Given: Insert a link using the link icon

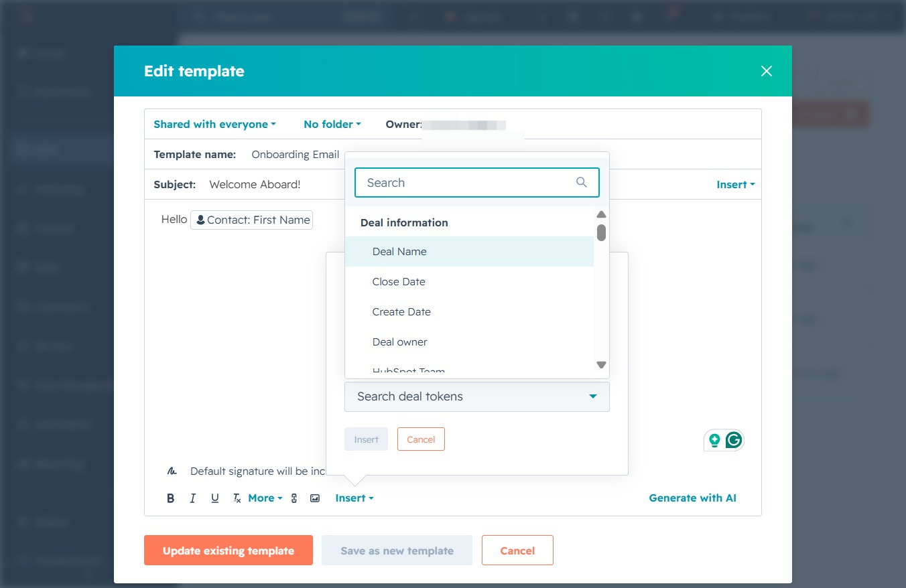Looking at the screenshot, I should tap(294, 498).
